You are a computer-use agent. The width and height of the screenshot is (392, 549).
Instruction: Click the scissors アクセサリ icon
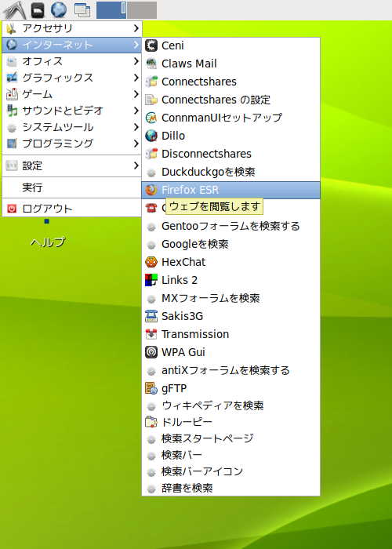[12, 28]
